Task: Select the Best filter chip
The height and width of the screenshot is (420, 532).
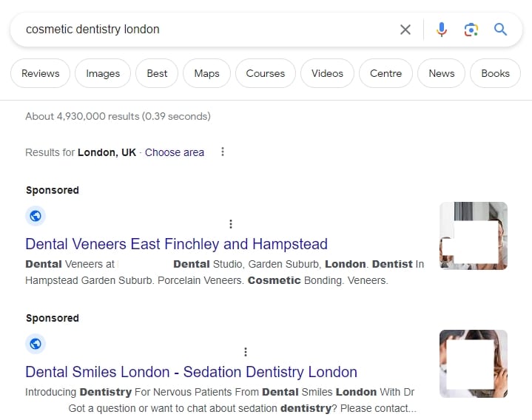Action: point(157,73)
